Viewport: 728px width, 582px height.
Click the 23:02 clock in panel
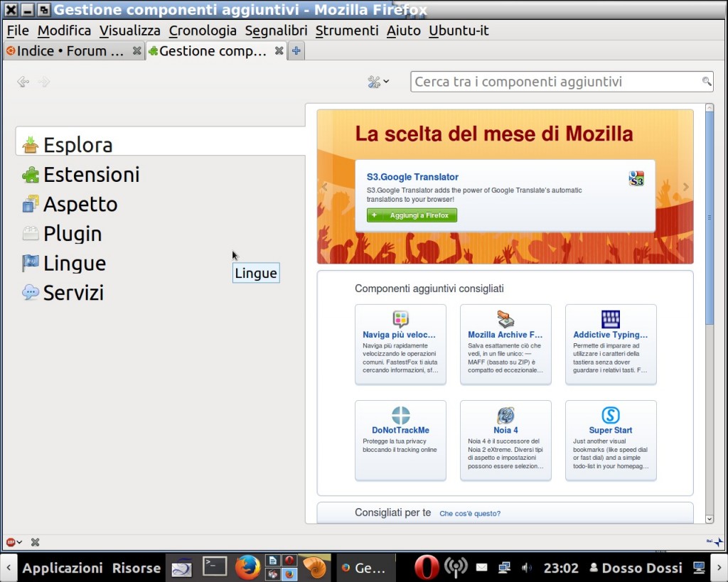coord(561,568)
